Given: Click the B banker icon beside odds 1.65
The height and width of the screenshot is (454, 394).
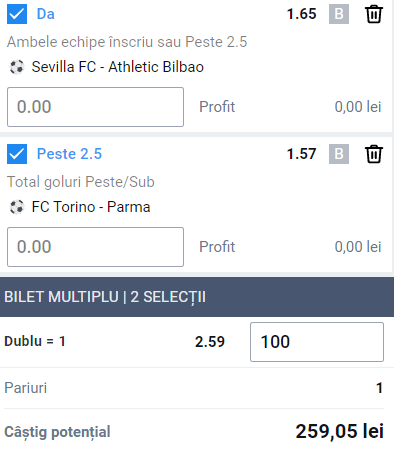Looking at the screenshot, I should click(x=339, y=14).
